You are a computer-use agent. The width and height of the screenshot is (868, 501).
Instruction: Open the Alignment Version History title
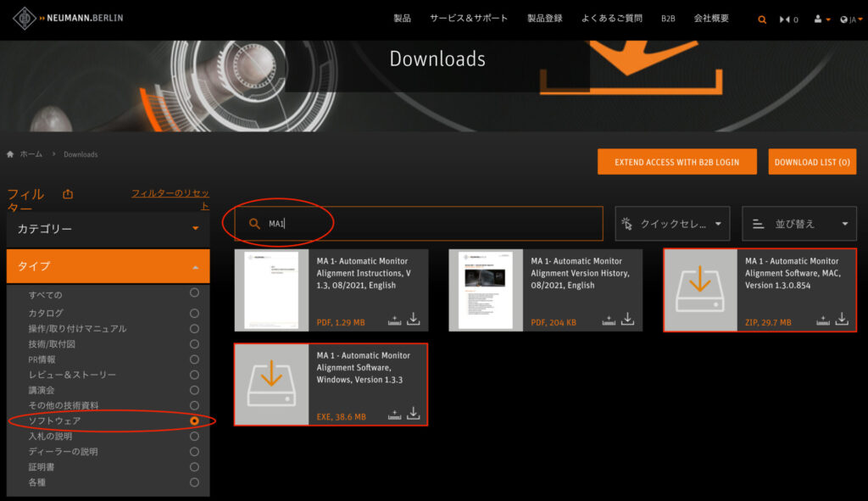click(x=580, y=273)
